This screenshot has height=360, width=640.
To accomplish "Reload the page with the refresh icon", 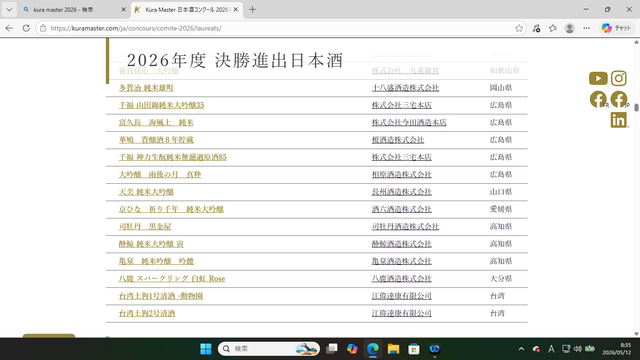I will click(26, 28).
